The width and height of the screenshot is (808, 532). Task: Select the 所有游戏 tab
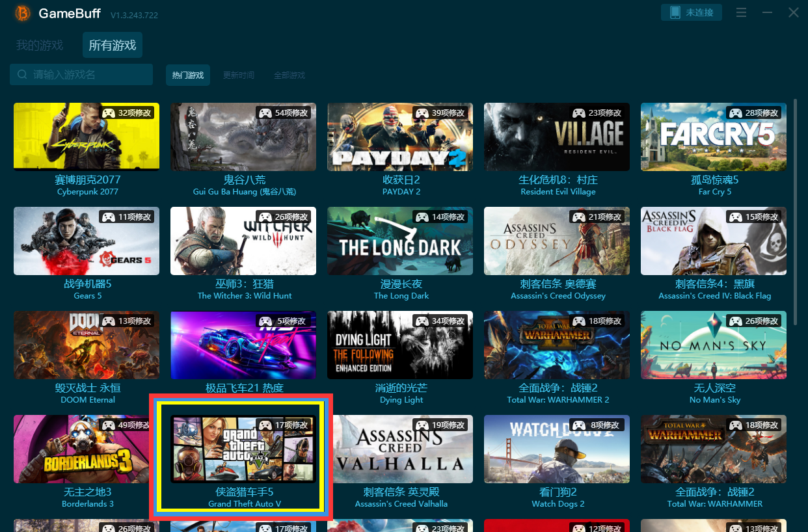tap(113, 46)
